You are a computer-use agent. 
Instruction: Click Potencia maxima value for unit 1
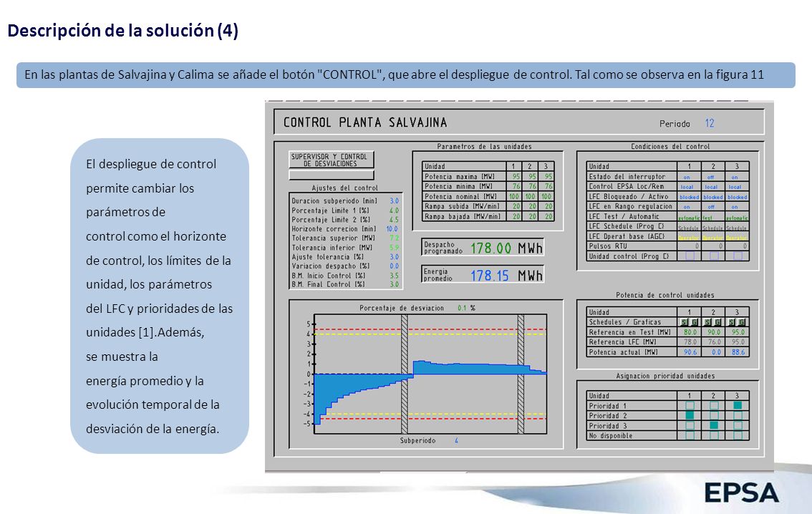[516, 177]
